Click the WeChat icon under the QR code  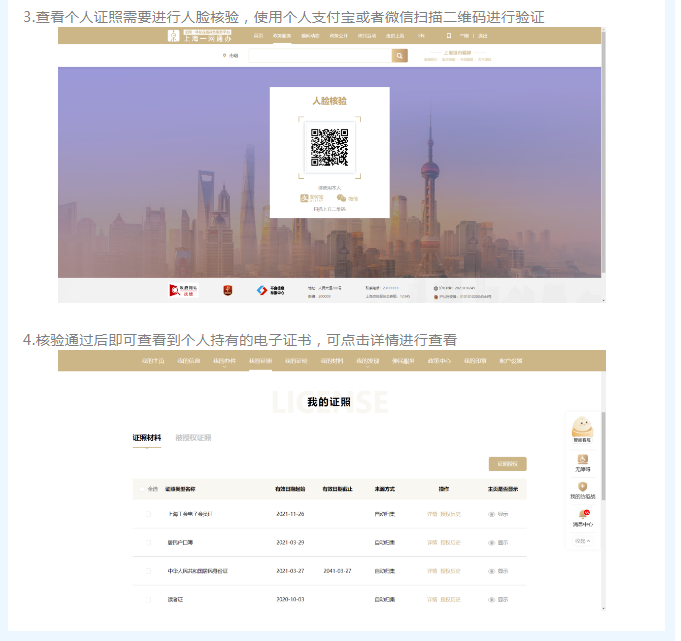tap(341, 197)
